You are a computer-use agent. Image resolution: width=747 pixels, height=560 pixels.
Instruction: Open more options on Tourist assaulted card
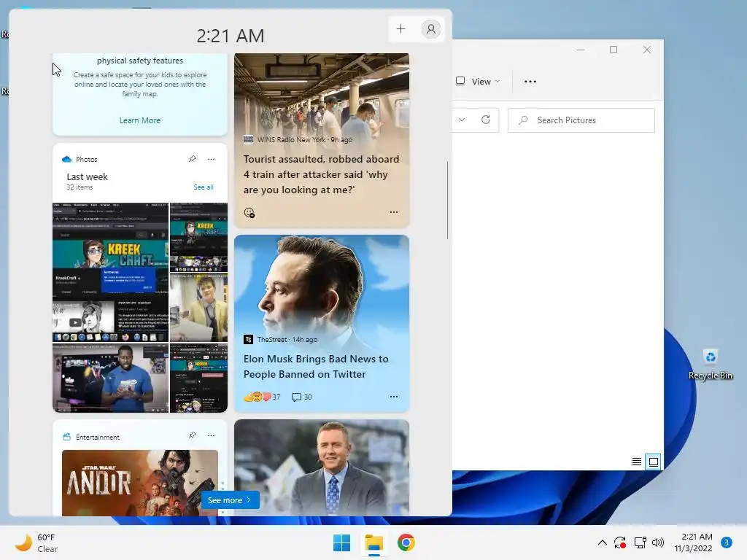(393, 212)
